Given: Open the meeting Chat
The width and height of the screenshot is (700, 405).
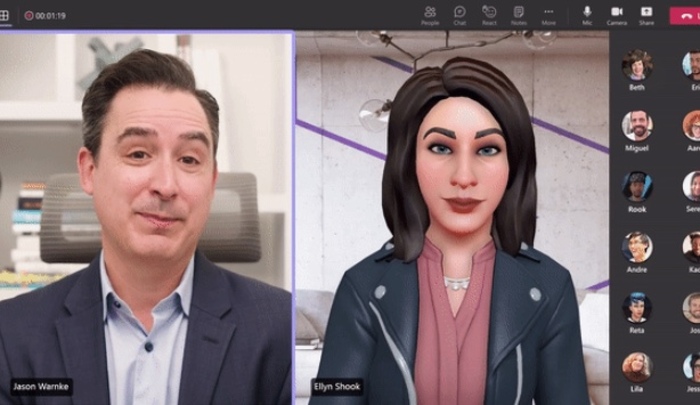Looking at the screenshot, I should 459,16.
